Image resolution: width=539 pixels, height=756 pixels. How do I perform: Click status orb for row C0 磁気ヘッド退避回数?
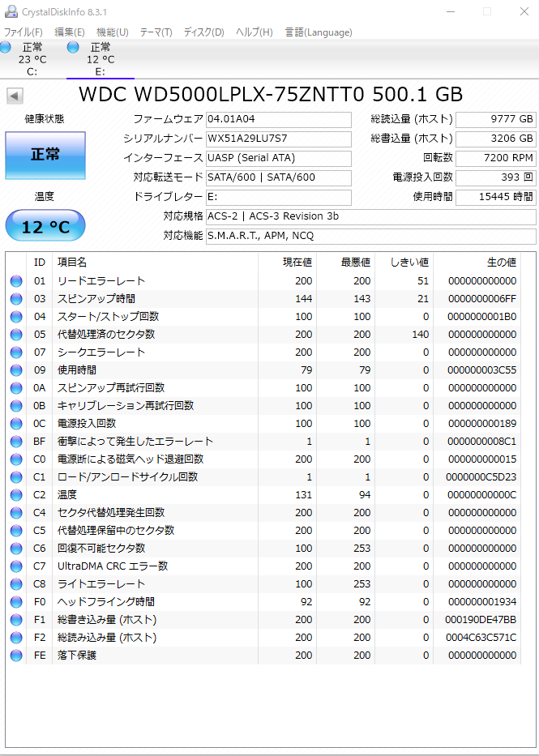pos(16,459)
